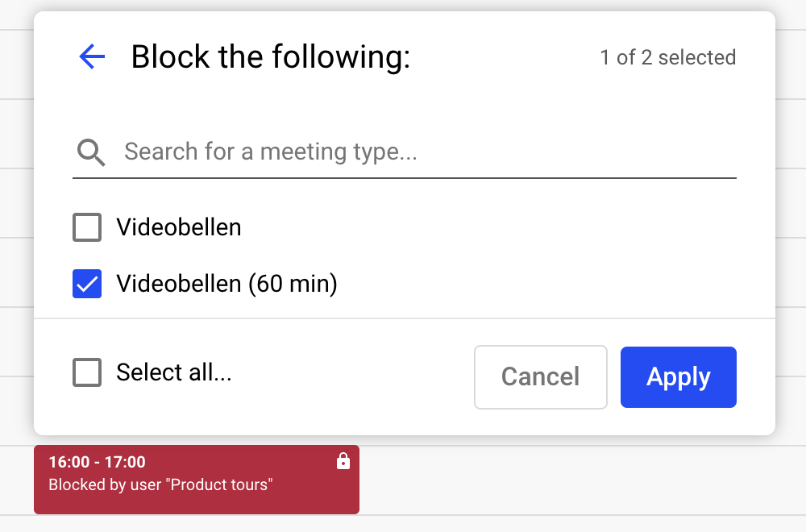Click the "Select all..." label
The width and height of the screenshot is (806, 532).
point(174,372)
